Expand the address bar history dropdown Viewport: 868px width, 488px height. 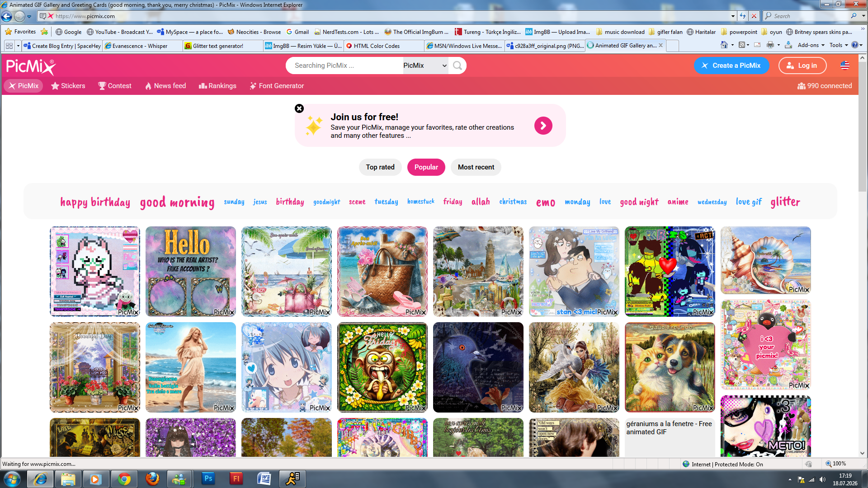click(733, 16)
